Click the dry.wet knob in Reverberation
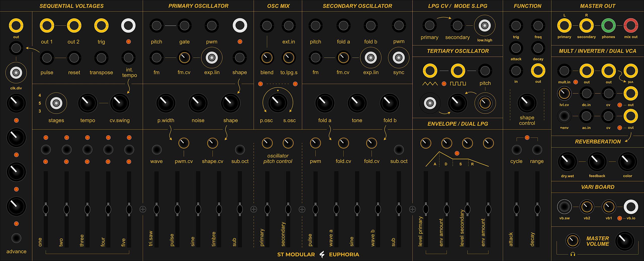Image resolution: width=644 pixels, height=261 pixels. pyautogui.click(x=567, y=162)
